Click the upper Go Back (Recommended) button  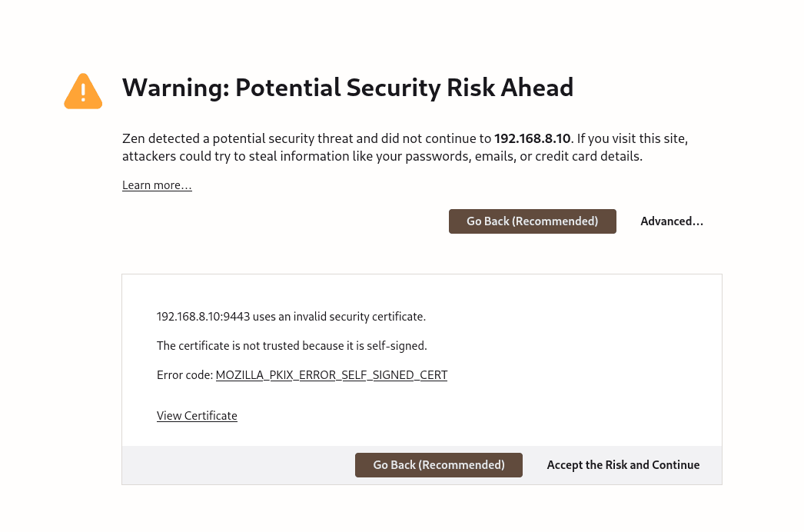pyautogui.click(x=532, y=221)
